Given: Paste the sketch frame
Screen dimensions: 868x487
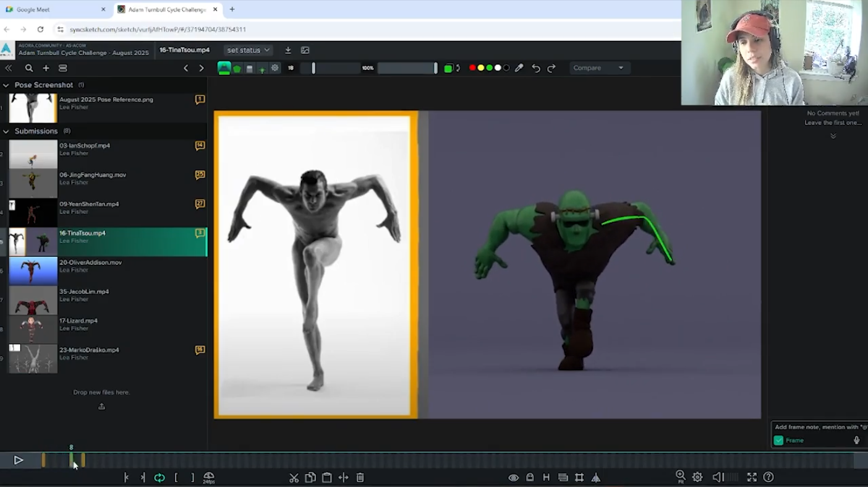Looking at the screenshot, I should (327, 477).
